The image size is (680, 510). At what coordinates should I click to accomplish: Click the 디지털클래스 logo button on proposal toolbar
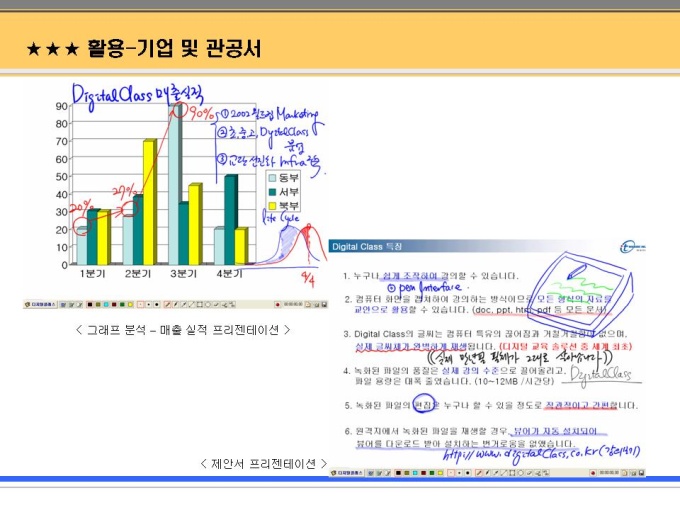pyautogui.click(x=347, y=473)
